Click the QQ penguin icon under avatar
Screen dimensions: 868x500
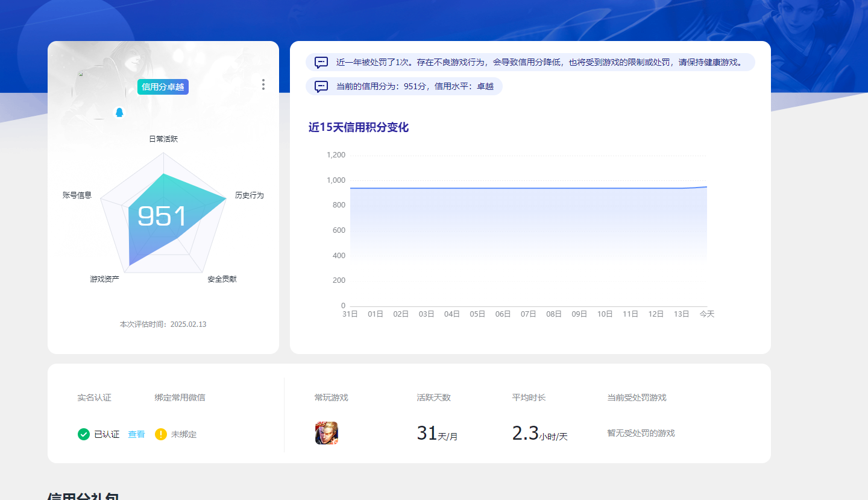(119, 112)
